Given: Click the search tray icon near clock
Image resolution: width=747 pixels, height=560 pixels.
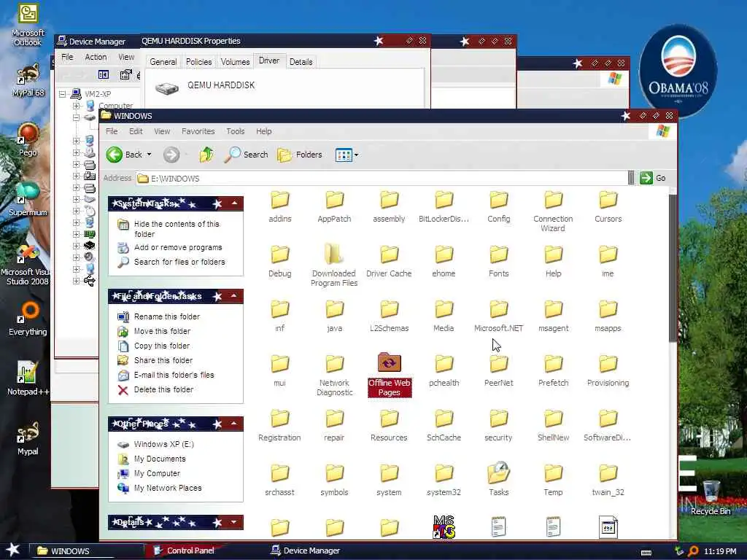Looking at the screenshot, I should click(x=693, y=551).
